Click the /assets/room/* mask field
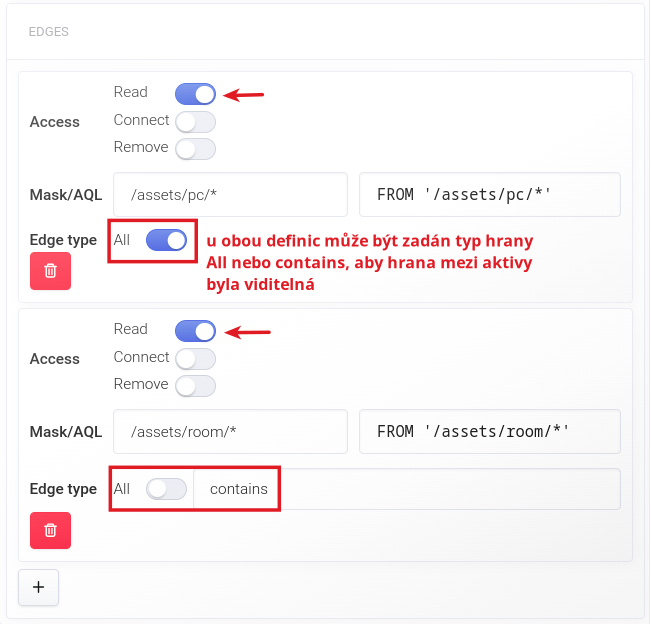 point(230,432)
